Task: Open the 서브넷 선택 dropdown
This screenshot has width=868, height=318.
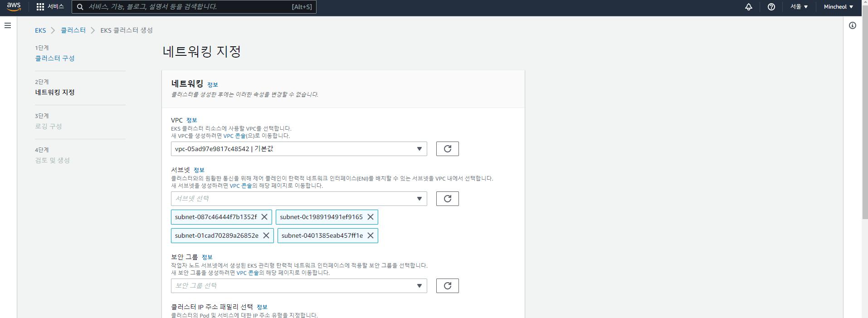Action: click(299, 199)
